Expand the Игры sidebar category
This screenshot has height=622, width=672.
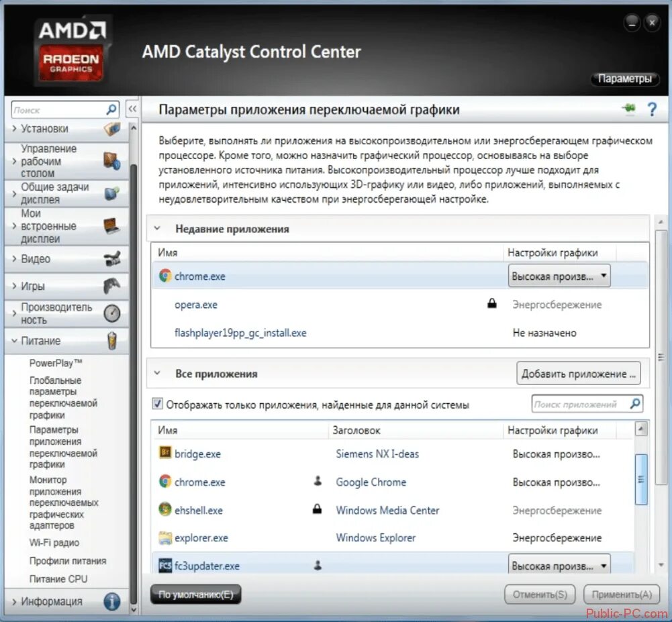14,286
